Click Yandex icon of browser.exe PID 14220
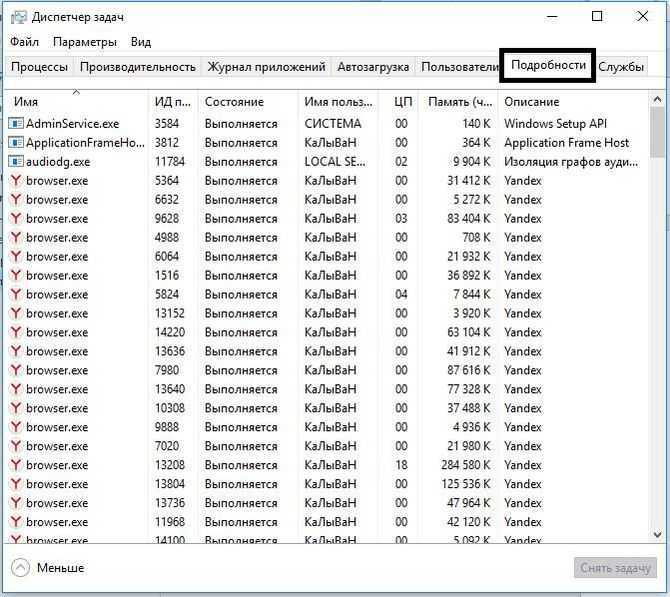The height and width of the screenshot is (597, 670). pos(16,332)
